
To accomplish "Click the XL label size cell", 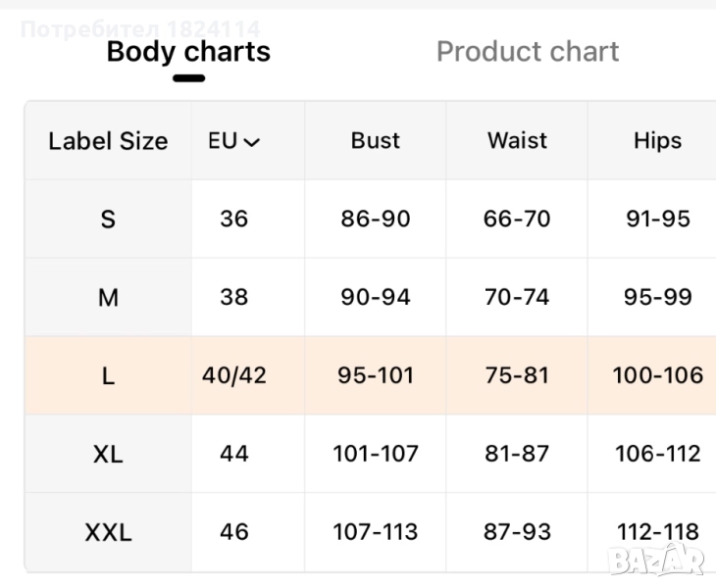I will click(108, 454).
